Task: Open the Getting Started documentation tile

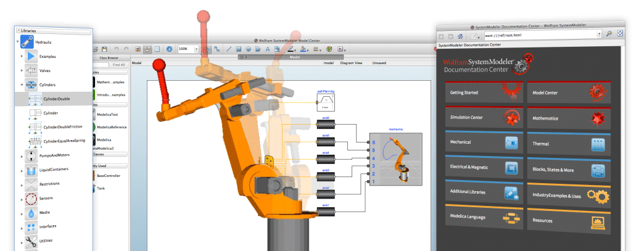Action: coord(484,92)
